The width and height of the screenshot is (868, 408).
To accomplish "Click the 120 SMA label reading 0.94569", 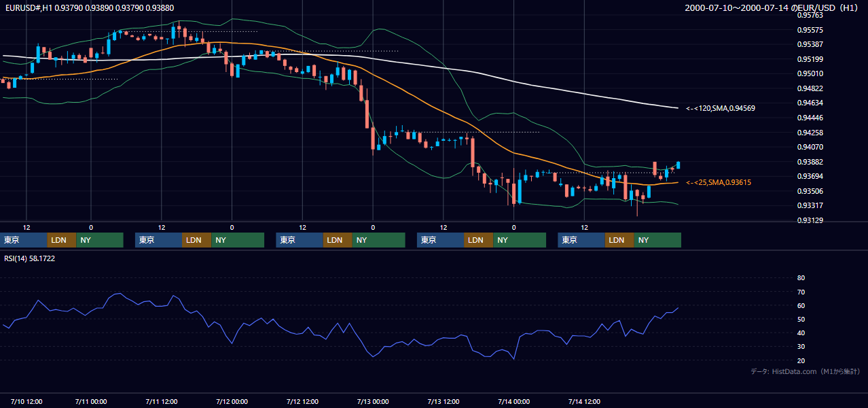I will coord(720,108).
